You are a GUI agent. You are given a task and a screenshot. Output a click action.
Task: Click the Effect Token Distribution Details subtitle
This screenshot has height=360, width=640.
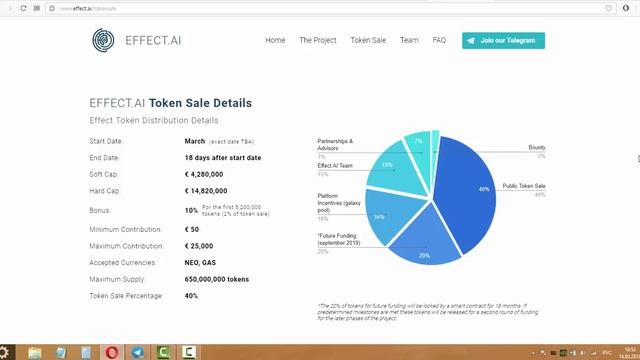(x=154, y=120)
